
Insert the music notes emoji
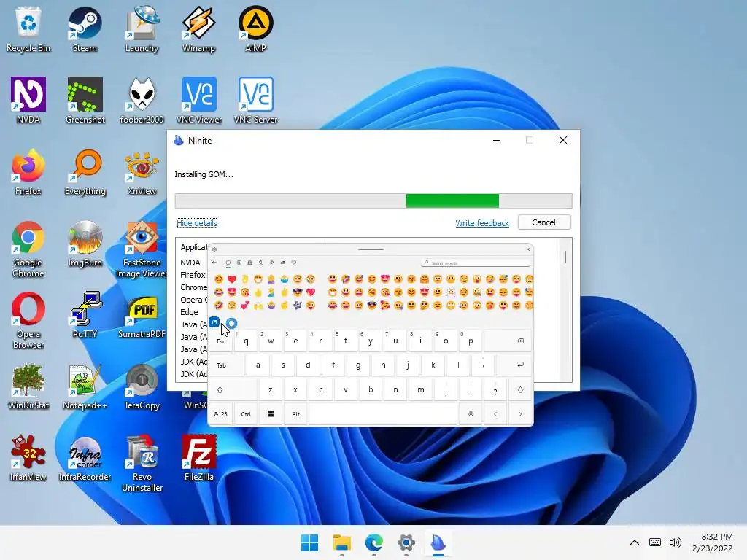298,306
